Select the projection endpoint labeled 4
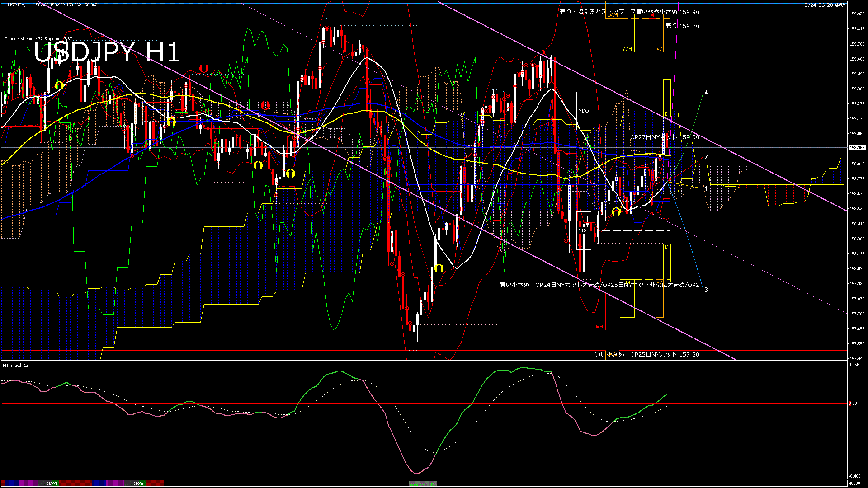 tap(706, 93)
